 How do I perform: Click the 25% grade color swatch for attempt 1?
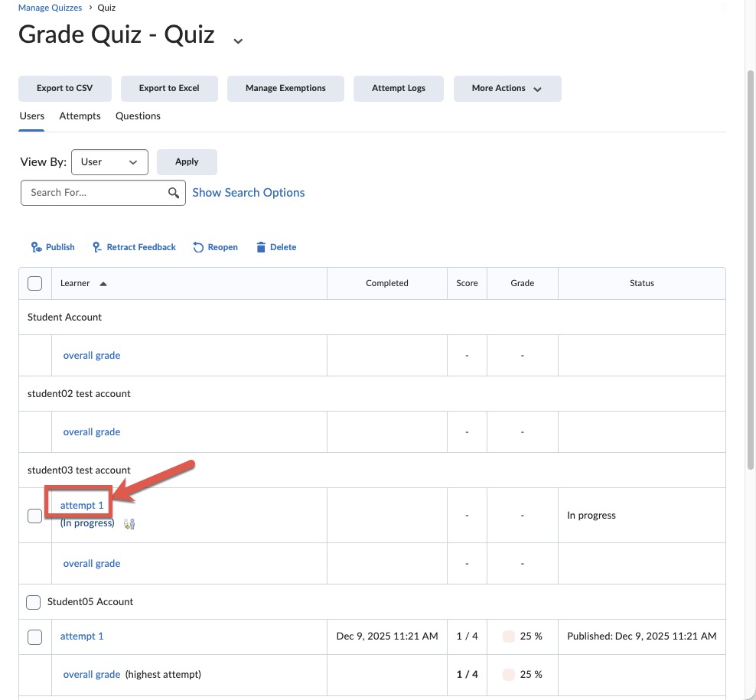point(508,637)
